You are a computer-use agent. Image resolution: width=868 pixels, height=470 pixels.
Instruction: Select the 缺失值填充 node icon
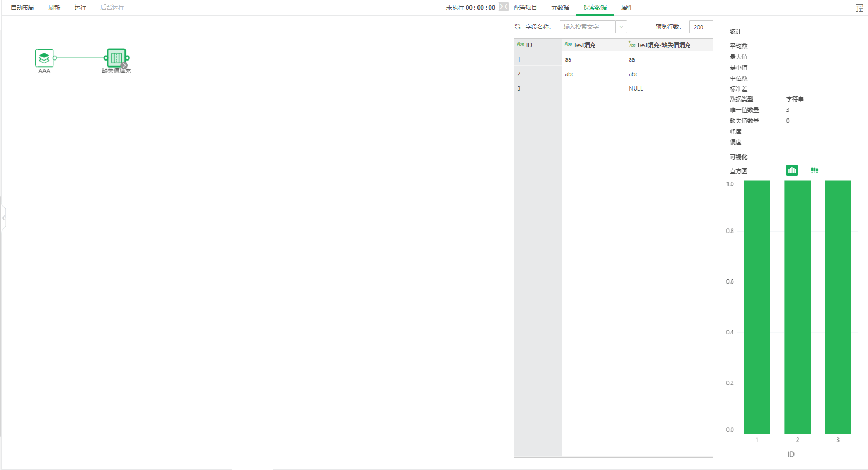point(116,57)
